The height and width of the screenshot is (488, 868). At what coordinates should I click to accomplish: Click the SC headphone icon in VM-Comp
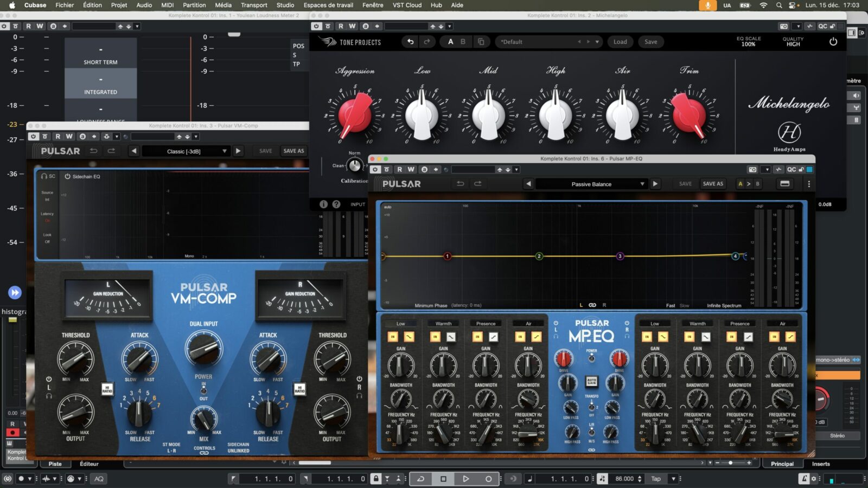[x=43, y=176]
